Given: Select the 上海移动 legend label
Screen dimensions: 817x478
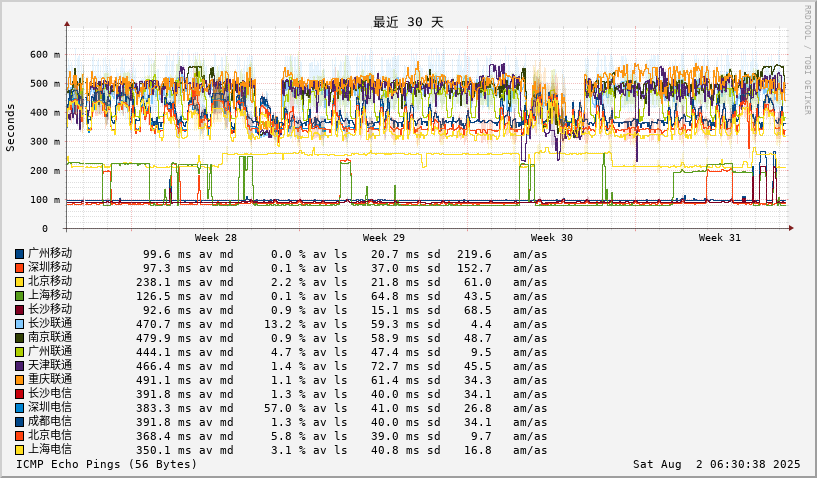Looking at the screenshot, I should pos(50,296).
